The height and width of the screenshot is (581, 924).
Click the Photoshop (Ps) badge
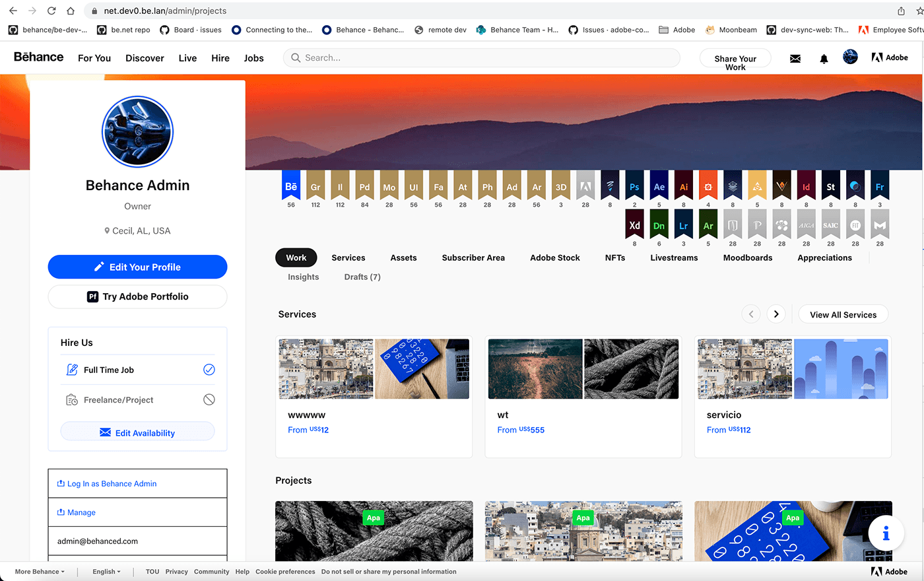pos(634,186)
